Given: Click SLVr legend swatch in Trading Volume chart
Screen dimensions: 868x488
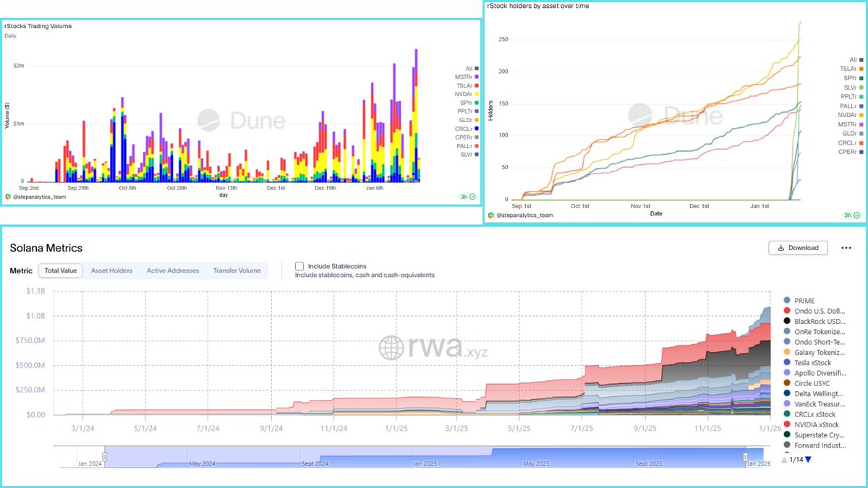Looking at the screenshot, I should 477,155.
